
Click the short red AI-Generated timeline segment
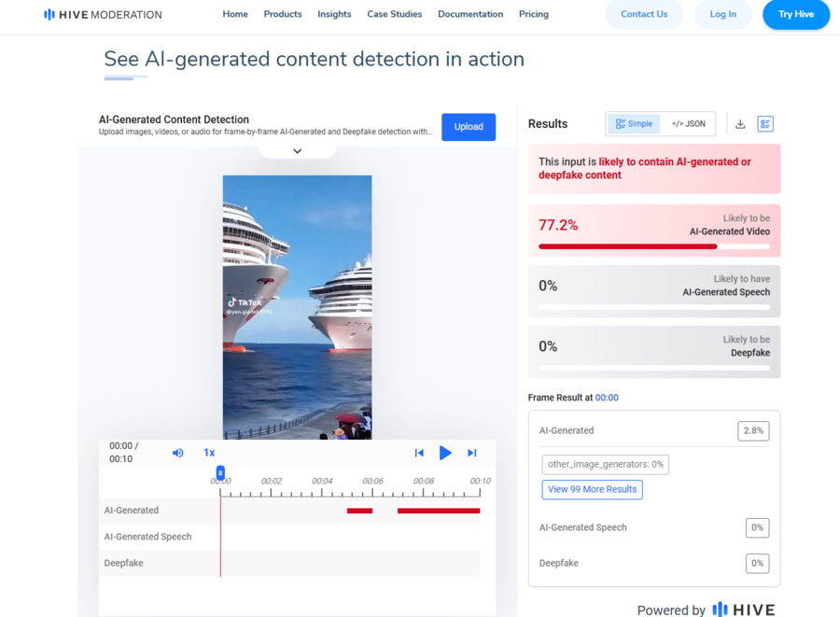click(359, 511)
